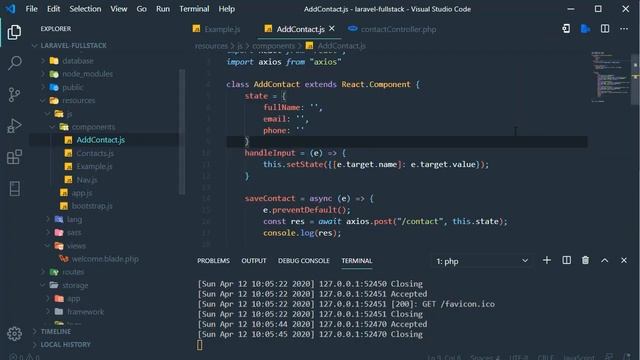The image size is (640, 360).
Task: Open the Terminal menu
Action: [194, 9]
